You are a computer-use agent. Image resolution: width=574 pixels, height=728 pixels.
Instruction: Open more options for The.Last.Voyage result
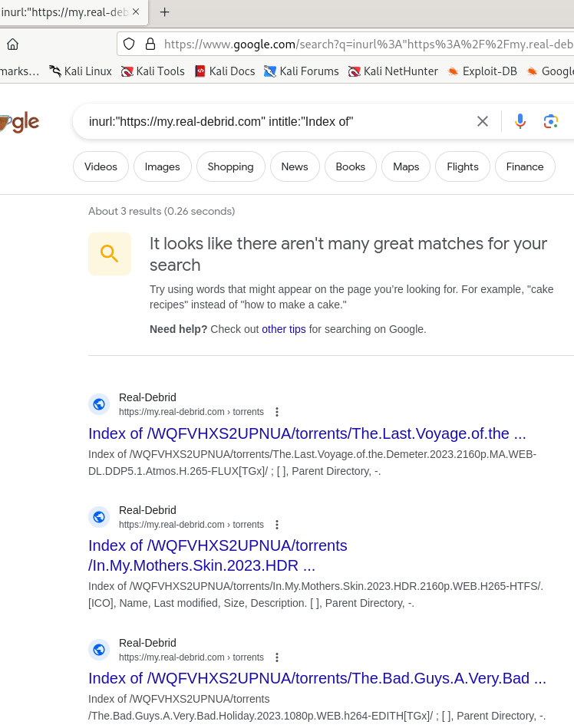click(x=277, y=412)
